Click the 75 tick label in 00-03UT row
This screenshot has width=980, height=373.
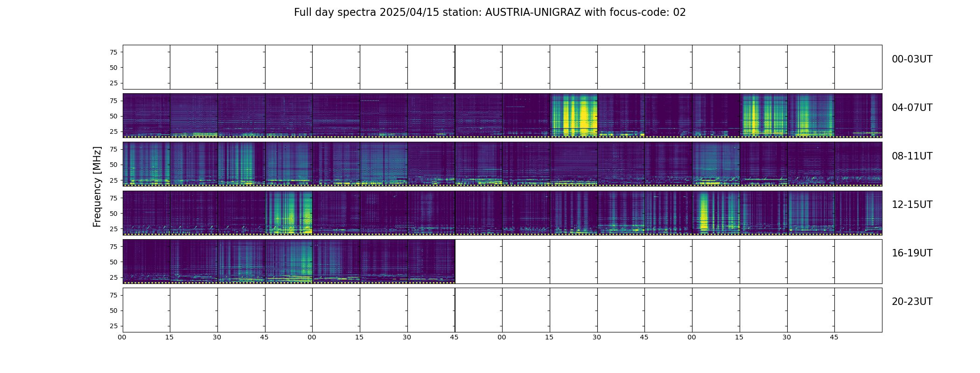pyautogui.click(x=113, y=52)
